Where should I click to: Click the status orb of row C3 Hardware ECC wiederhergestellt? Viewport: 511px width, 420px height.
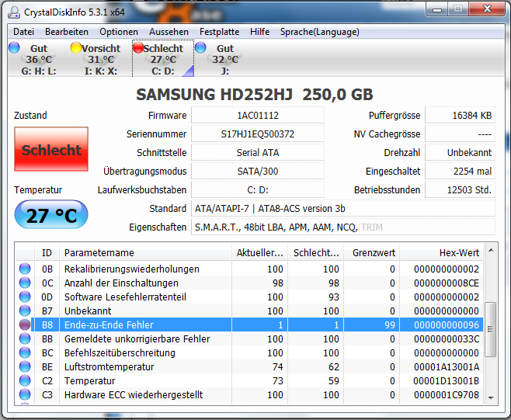[25, 395]
